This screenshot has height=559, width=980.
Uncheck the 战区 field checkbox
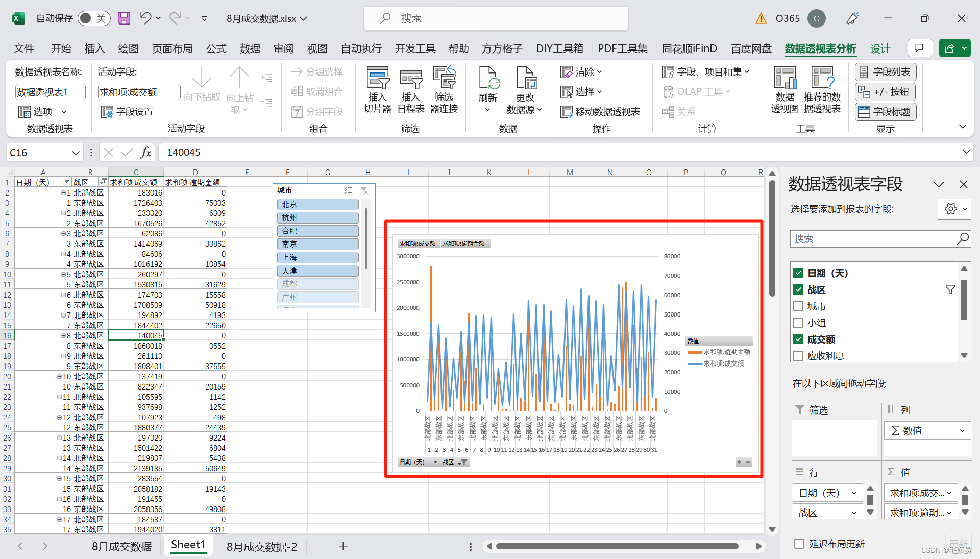[x=799, y=290]
